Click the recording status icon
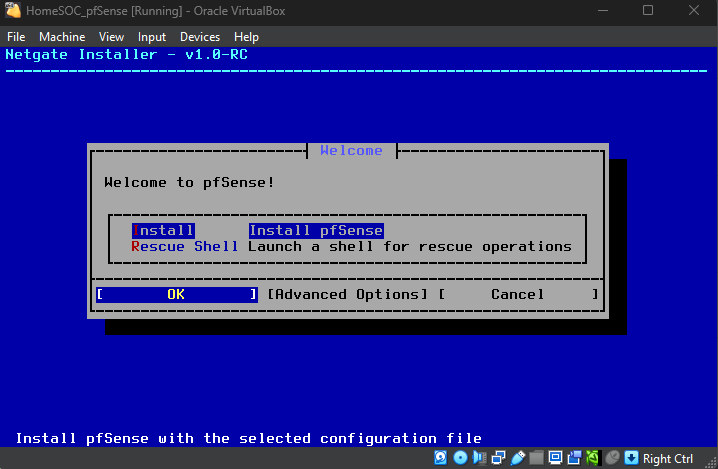This screenshot has height=469, width=718. click(x=574, y=458)
